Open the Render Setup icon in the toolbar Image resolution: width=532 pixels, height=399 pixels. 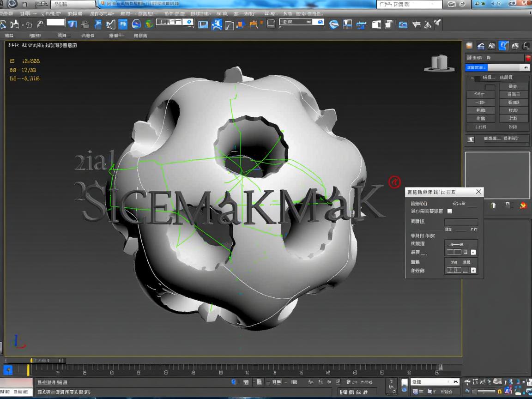(417, 24)
